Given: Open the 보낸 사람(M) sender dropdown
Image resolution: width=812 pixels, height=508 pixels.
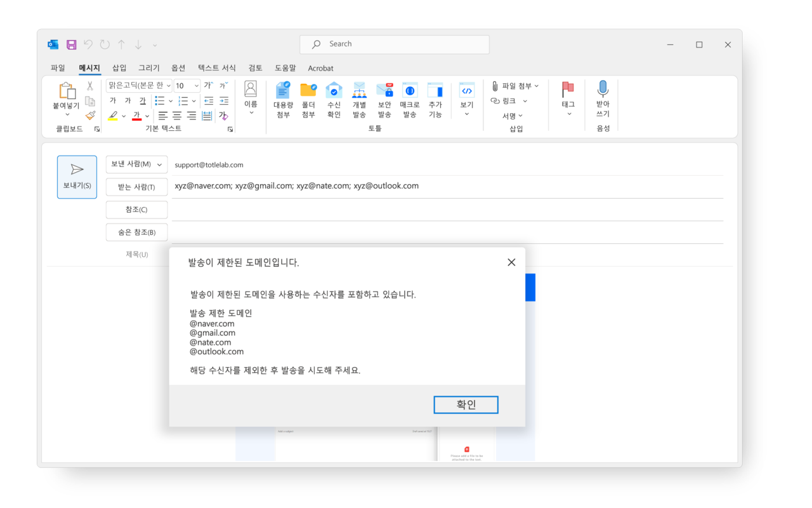Looking at the screenshot, I should point(136,164).
